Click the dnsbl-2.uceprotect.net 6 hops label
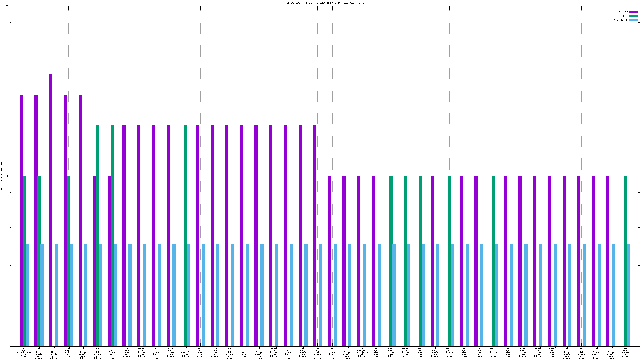 click(x=361, y=352)
